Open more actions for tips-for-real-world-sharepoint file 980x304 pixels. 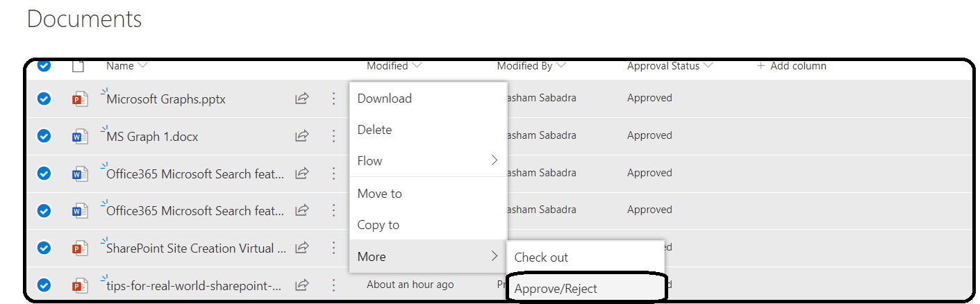[333, 285]
